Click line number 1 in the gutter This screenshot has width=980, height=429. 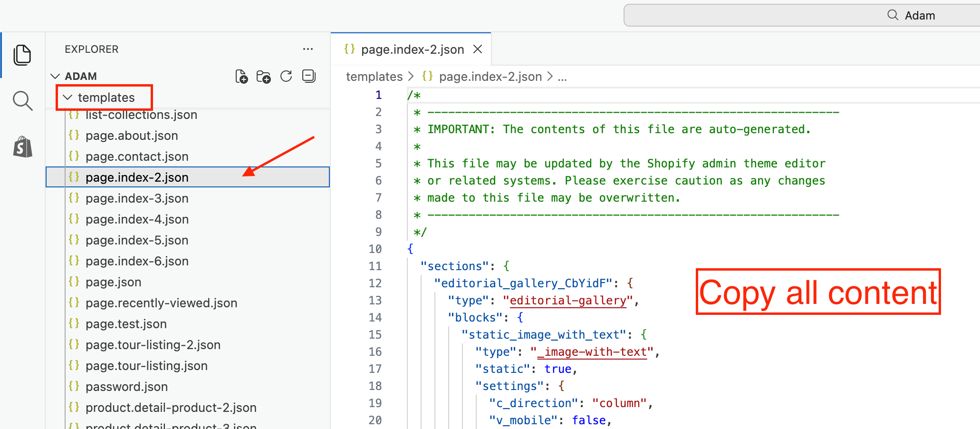(378, 95)
